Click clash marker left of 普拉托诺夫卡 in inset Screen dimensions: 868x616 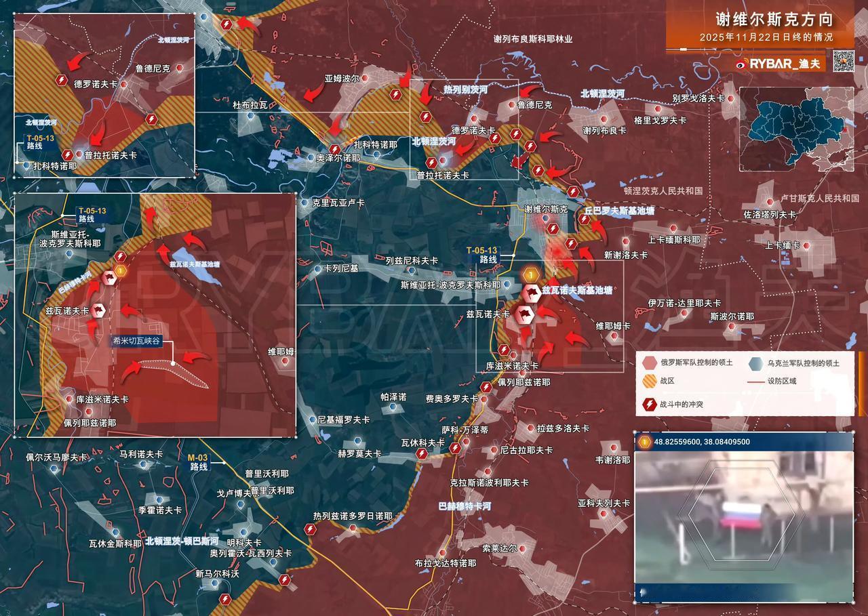coord(67,155)
